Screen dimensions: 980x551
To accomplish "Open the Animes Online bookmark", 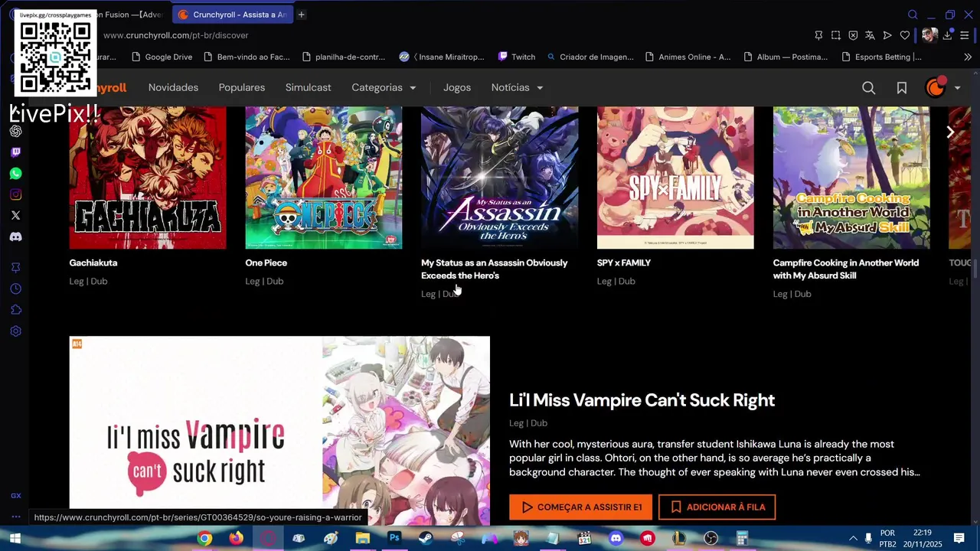I will coord(688,57).
